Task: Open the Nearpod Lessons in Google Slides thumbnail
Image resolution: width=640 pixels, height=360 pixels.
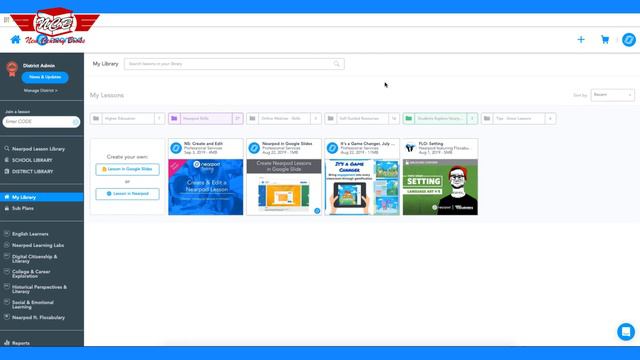Action: pyautogui.click(x=284, y=187)
